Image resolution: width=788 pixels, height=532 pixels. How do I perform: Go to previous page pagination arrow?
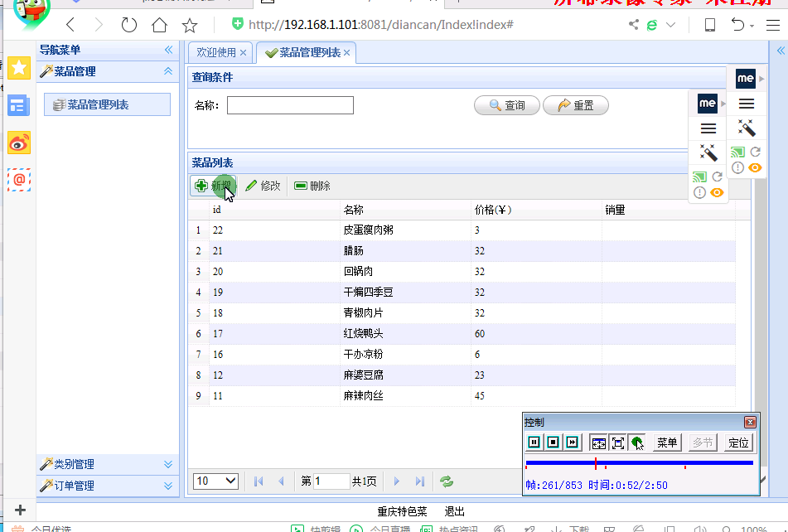pos(281,481)
